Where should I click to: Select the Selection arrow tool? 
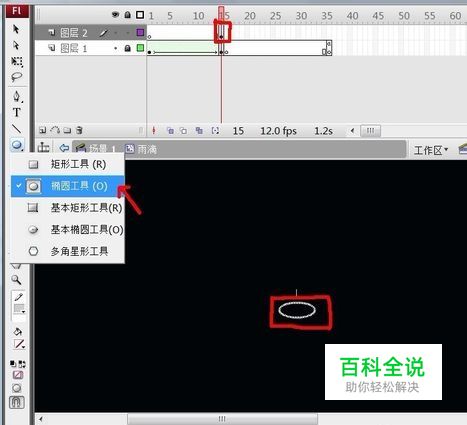[x=16, y=29]
